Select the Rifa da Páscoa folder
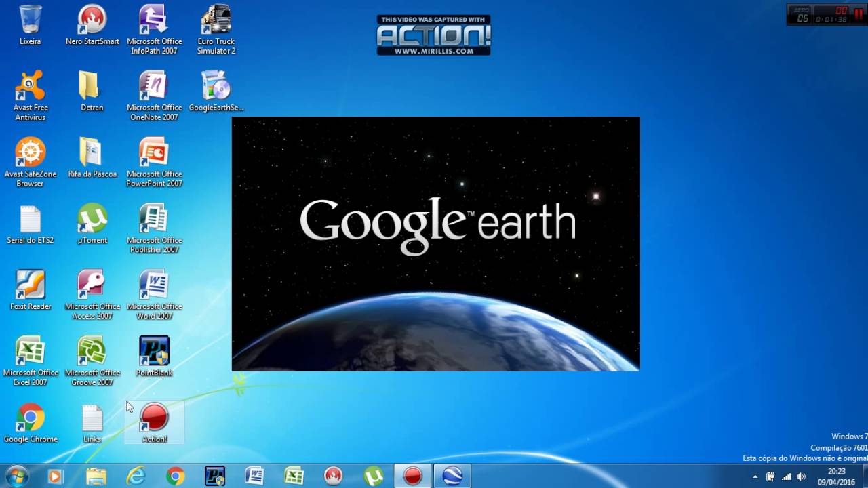The width and height of the screenshot is (868, 488). [92, 158]
